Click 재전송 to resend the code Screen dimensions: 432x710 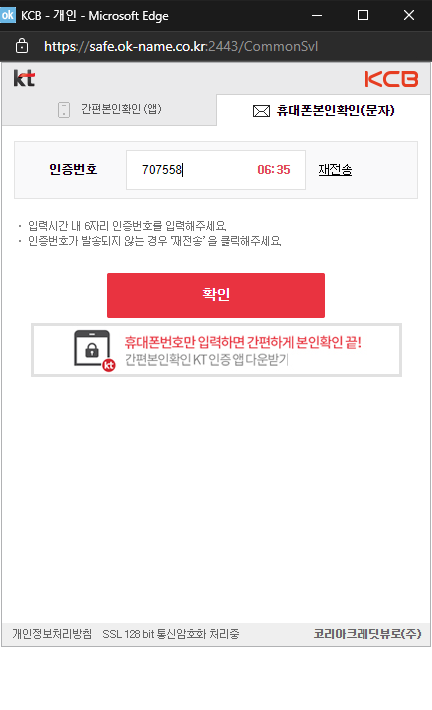pyautogui.click(x=335, y=170)
